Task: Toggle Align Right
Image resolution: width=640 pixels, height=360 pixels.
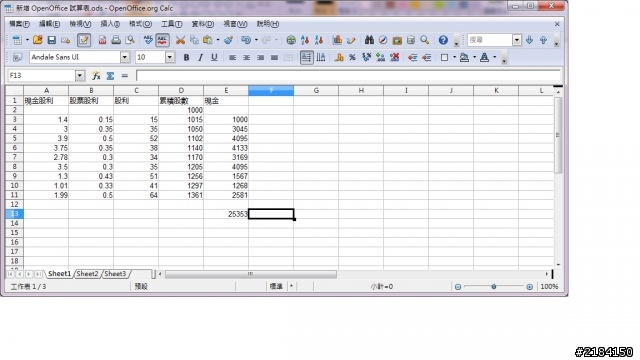Action: [260, 58]
